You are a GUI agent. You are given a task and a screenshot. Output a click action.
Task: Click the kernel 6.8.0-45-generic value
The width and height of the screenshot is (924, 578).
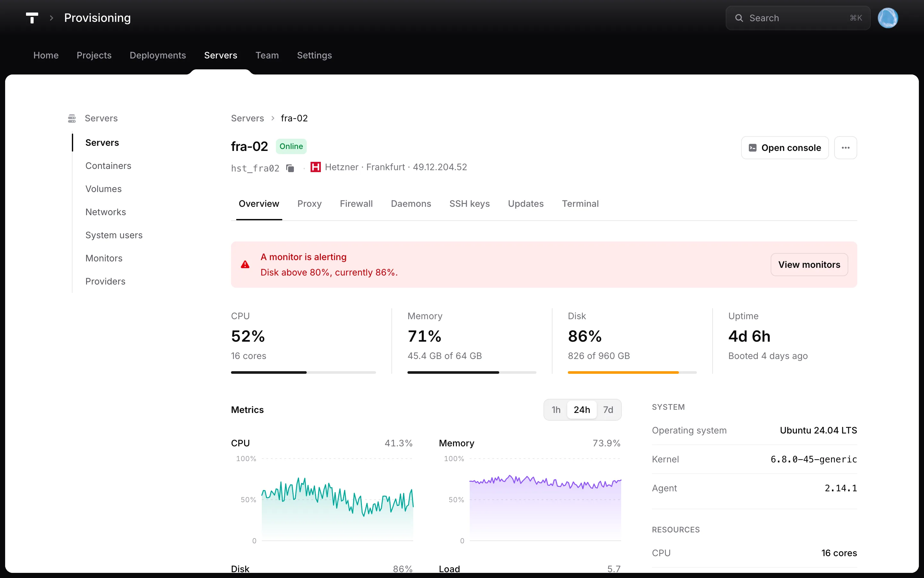tap(814, 459)
